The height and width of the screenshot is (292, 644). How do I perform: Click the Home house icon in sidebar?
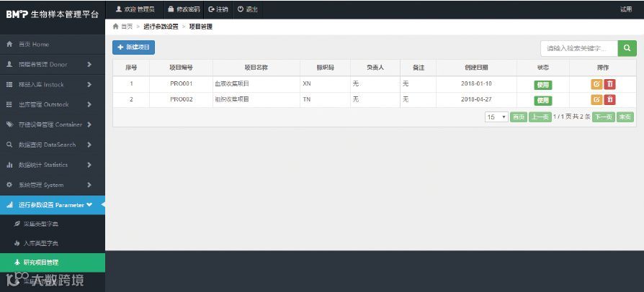(x=9, y=45)
